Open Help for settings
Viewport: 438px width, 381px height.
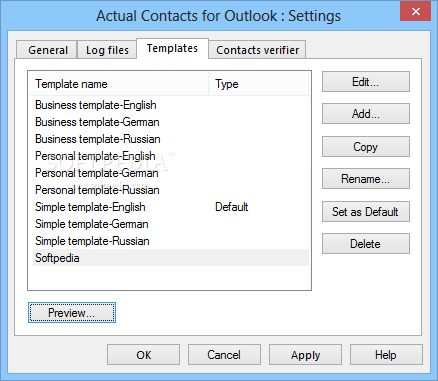click(386, 355)
